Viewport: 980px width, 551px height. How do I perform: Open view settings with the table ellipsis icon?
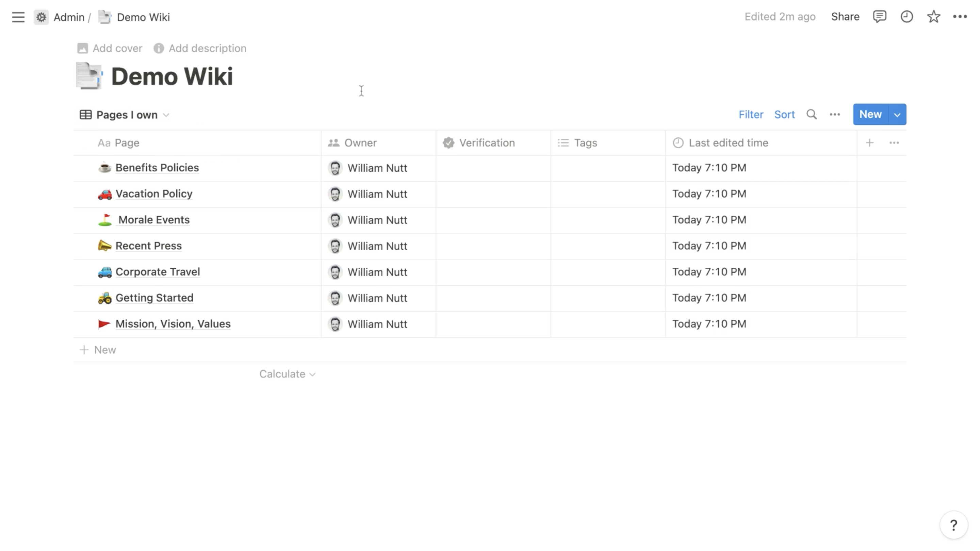point(835,114)
